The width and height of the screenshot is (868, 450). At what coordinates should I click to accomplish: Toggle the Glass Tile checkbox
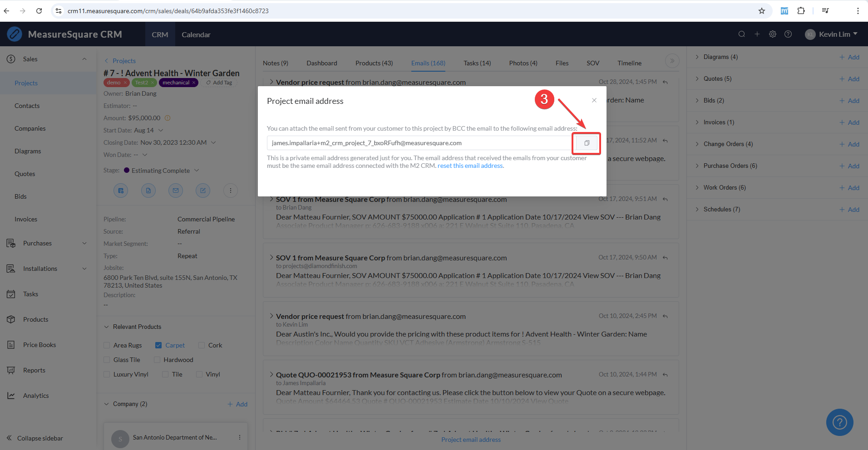pos(107,360)
